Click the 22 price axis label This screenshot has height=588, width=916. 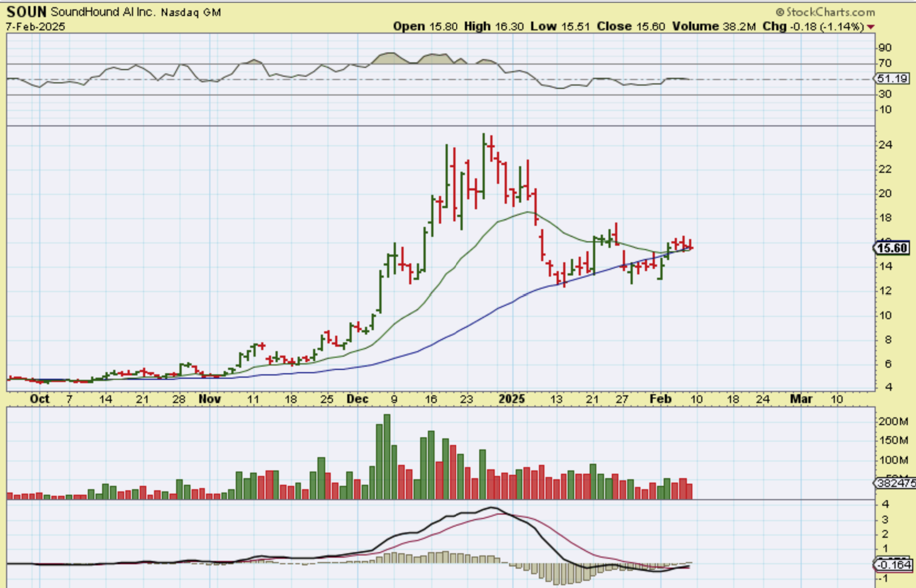[x=885, y=169]
